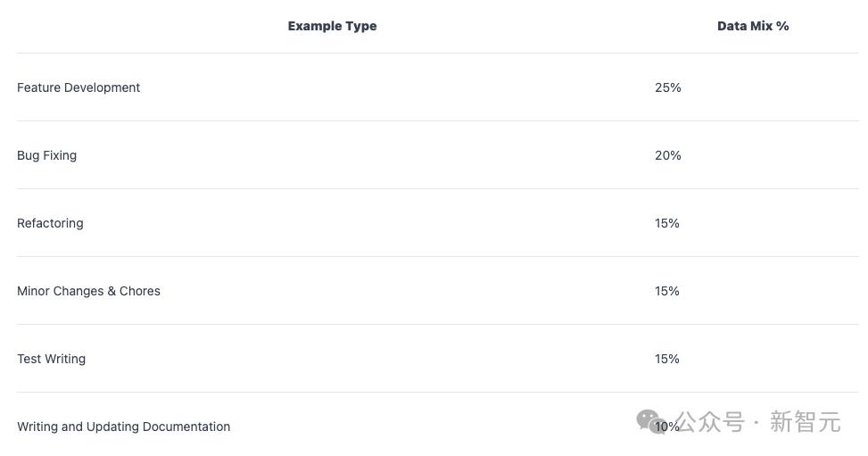Click the Example Type column header
The width and height of the screenshot is (868, 456).
tap(332, 26)
